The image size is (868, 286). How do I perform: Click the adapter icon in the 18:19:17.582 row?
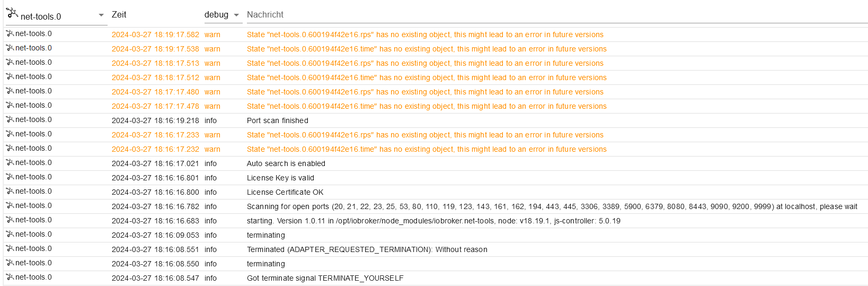pos(10,33)
